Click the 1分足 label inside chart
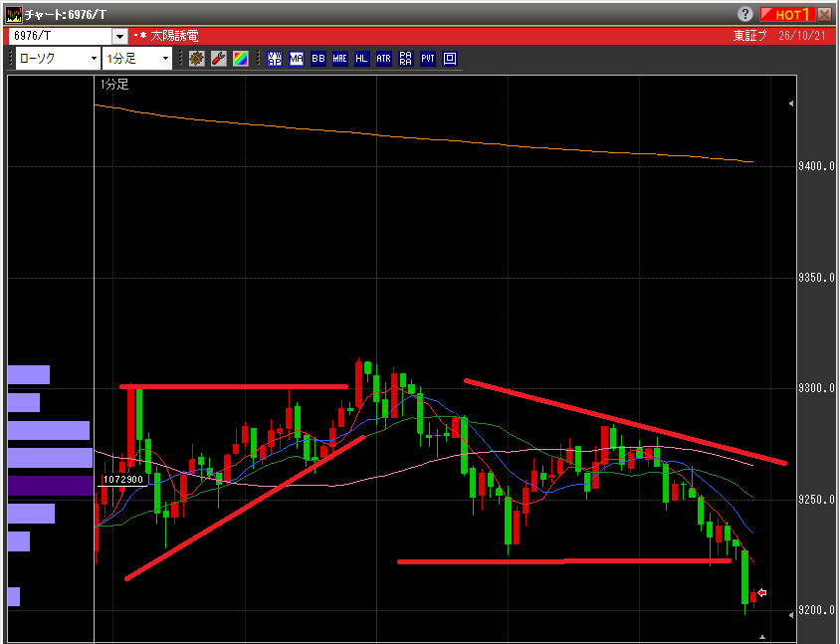 [114, 85]
